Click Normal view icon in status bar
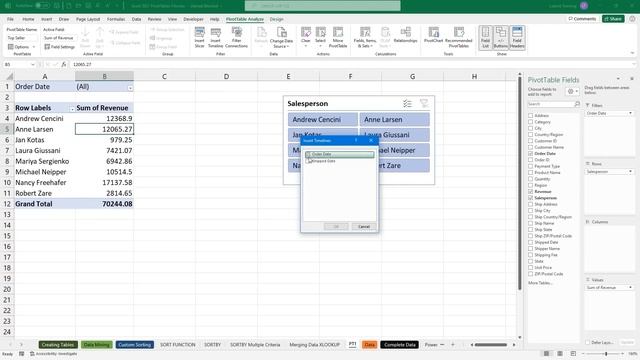Image resolution: width=640 pixels, height=360 pixels. pos(546,353)
